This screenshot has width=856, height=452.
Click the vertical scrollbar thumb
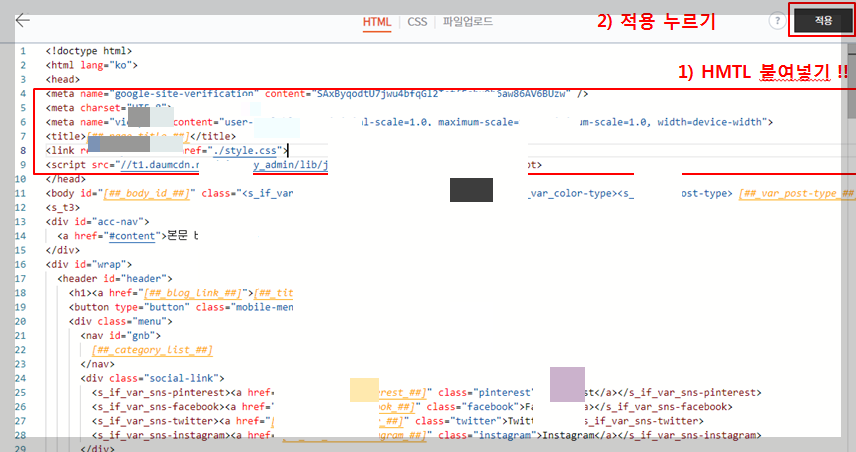pyautogui.click(x=852, y=81)
